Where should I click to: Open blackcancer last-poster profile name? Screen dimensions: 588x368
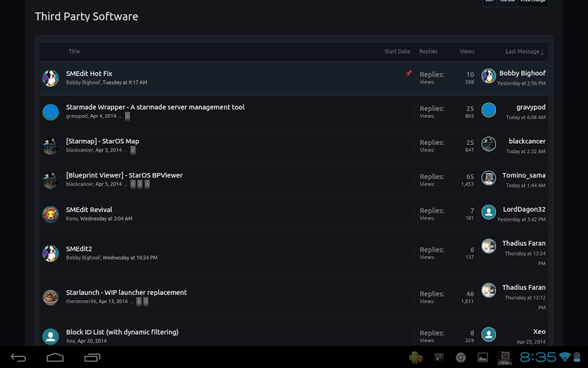pyautogui.click(x=527, y=141)
